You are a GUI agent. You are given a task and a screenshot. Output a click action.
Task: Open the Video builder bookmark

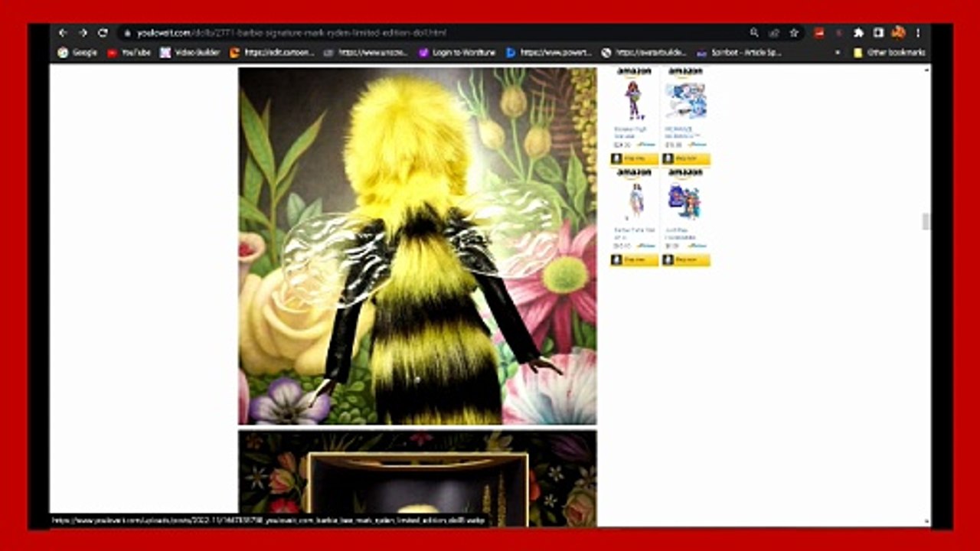190,53
